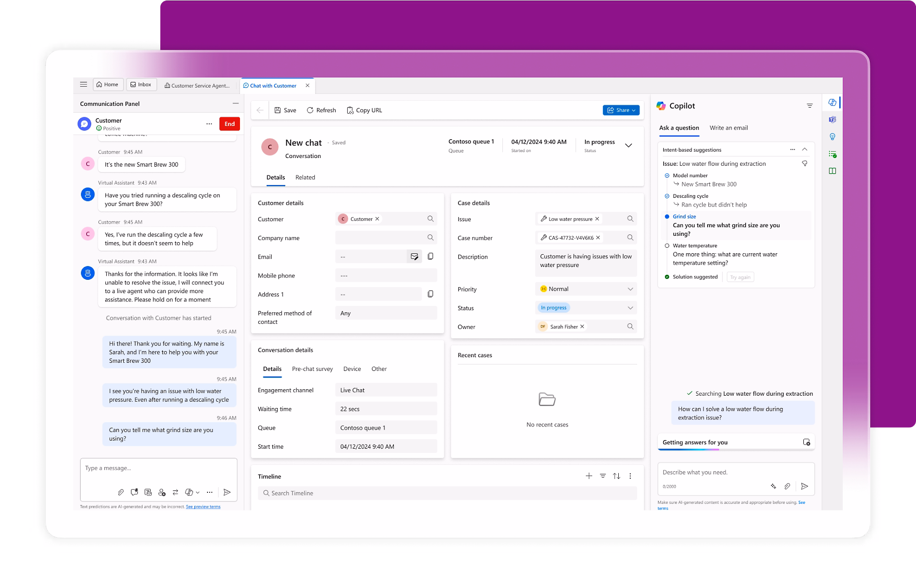
Task: Select the Grind size suggestion bullet
Action: pyautogui.click(x=667, y=217)
